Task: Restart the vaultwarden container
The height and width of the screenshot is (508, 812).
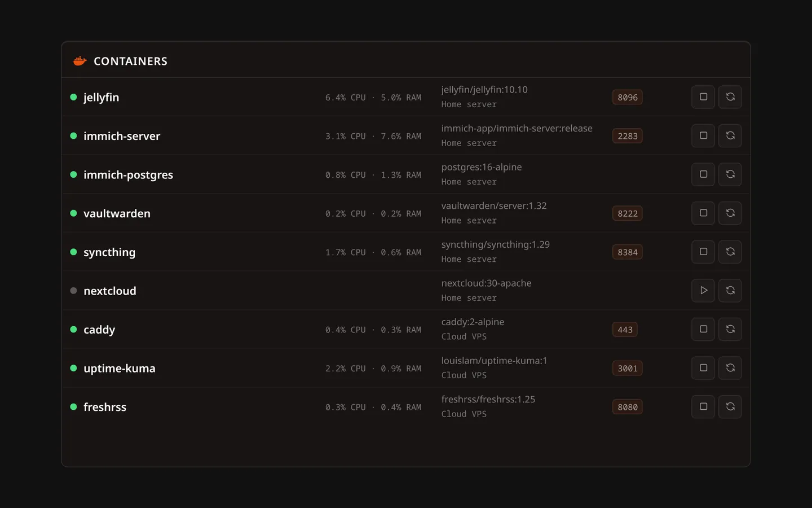Action: (x=730, y=213)
